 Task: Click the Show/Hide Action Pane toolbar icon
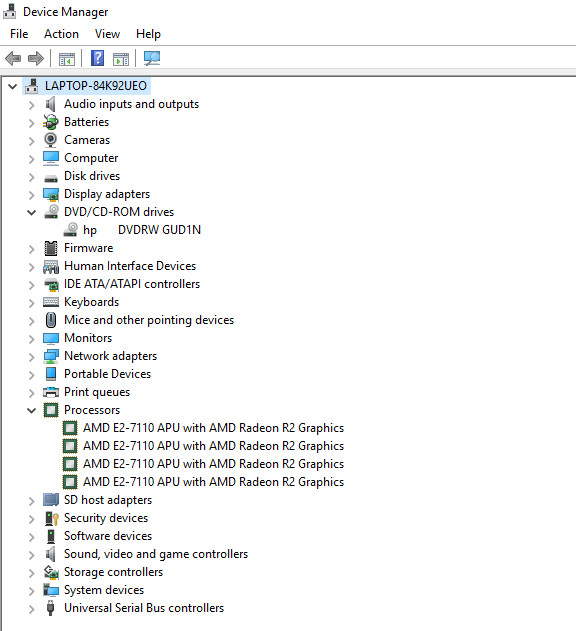121,59
